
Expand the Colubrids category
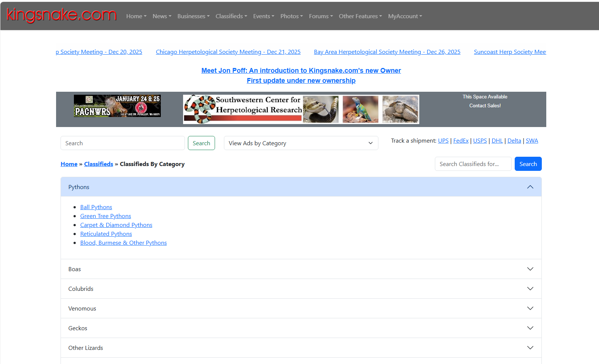[x=530, y=289]
